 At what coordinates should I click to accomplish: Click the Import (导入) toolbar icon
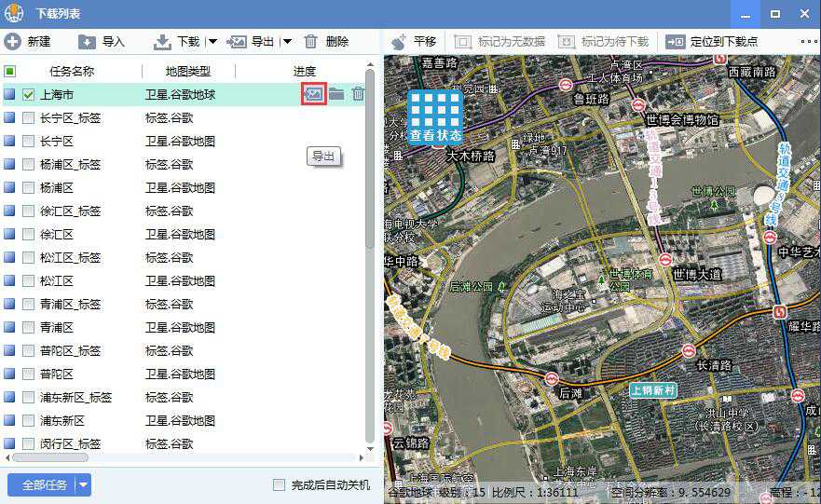coord(87,42)
